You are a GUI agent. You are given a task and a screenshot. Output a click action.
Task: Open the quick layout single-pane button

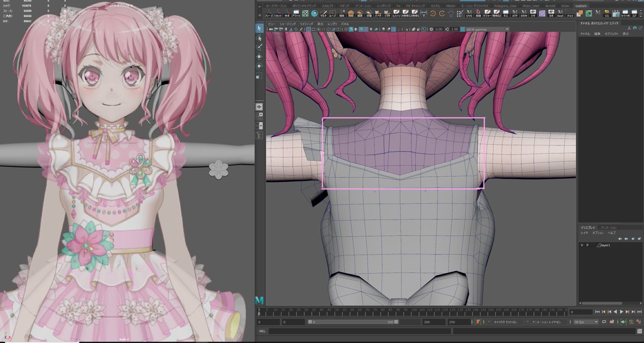coord(259,106)
